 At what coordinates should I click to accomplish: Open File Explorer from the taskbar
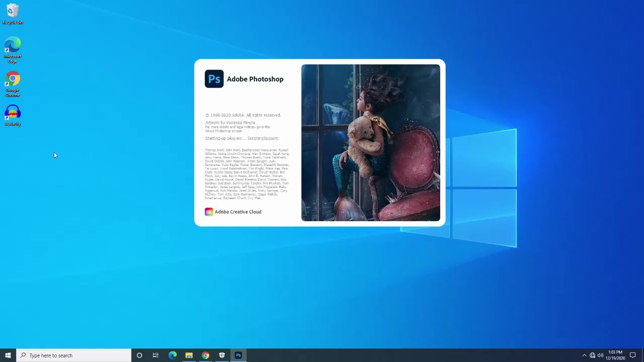tap(189, 355)
